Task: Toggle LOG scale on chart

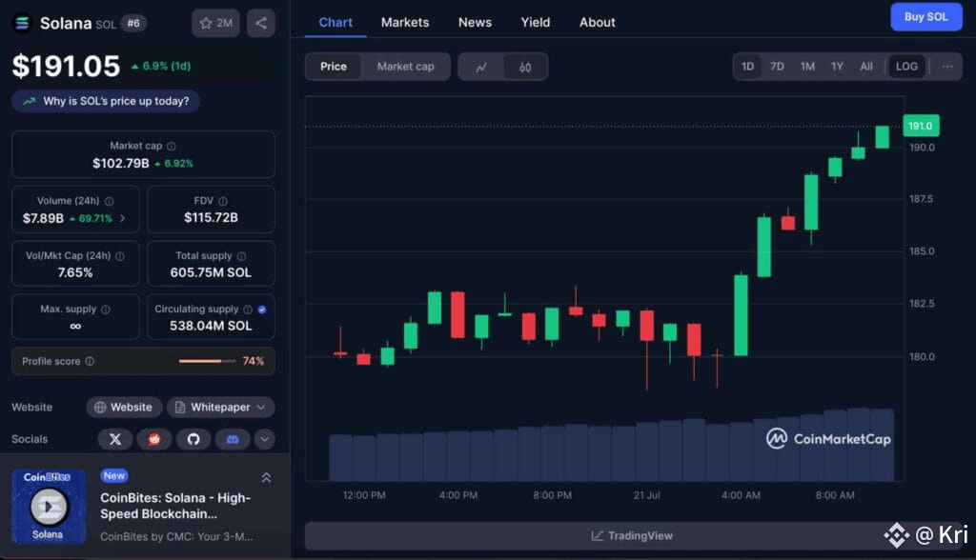Action: point(906,67)
